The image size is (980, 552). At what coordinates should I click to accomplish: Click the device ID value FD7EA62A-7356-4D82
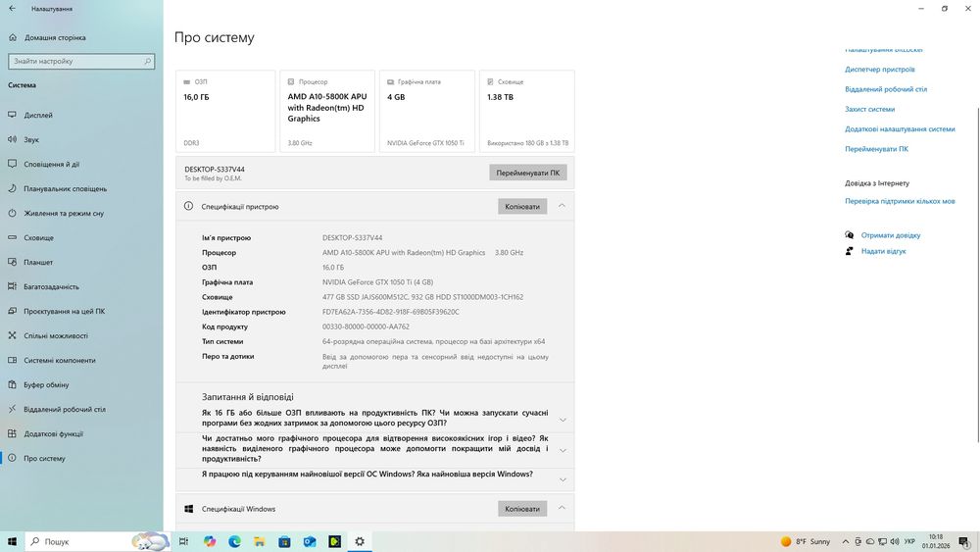pyautogui.click(x=391, y=312)
